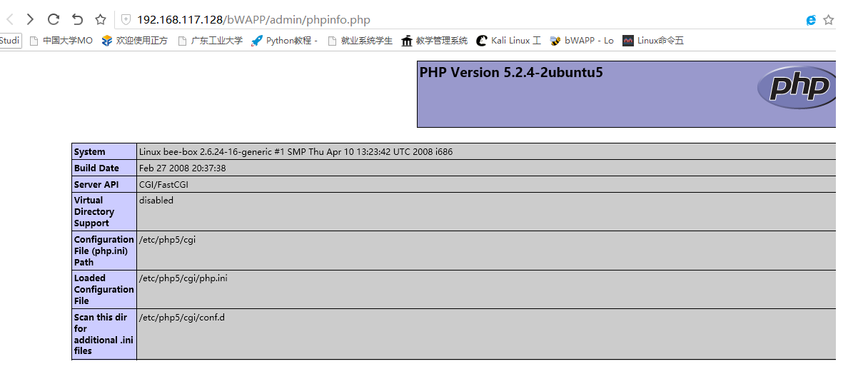Click the disabled value cell
Image resolution: width=868 pixels, height=369 pixels.
486,211
